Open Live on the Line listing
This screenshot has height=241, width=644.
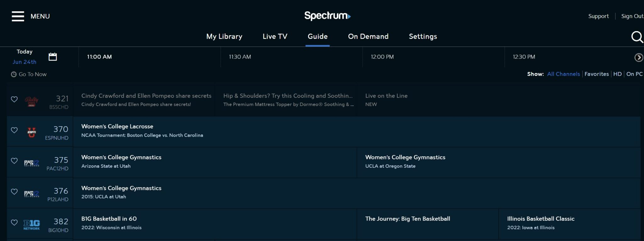499,100
